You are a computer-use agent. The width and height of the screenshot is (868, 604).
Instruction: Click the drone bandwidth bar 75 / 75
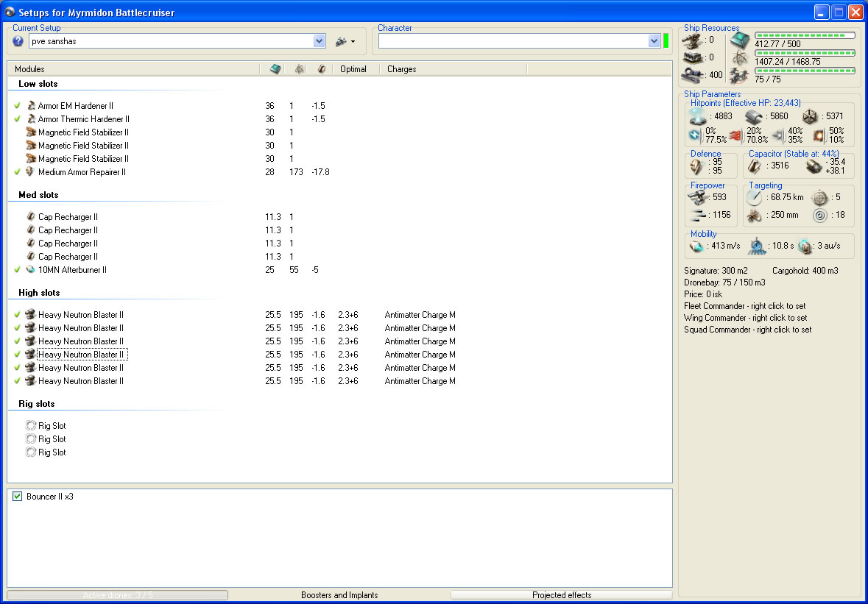[805, 71]
